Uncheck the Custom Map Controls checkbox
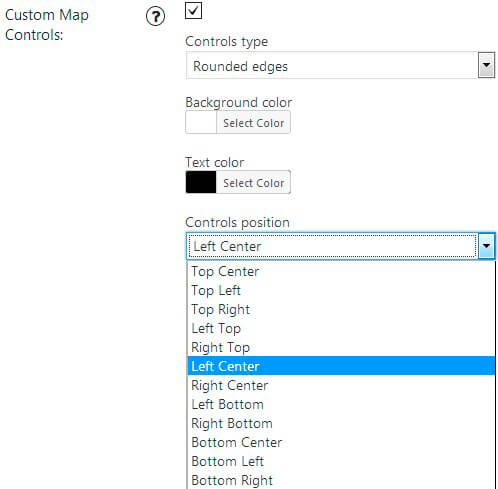This screenshot has height=489, width=498. pyautogui.click(x=193, y=10)
